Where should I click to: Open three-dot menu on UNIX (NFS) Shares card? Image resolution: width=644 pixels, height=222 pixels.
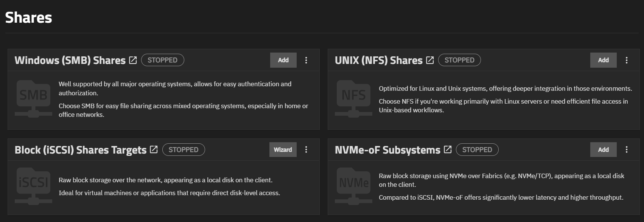[627, 60]
